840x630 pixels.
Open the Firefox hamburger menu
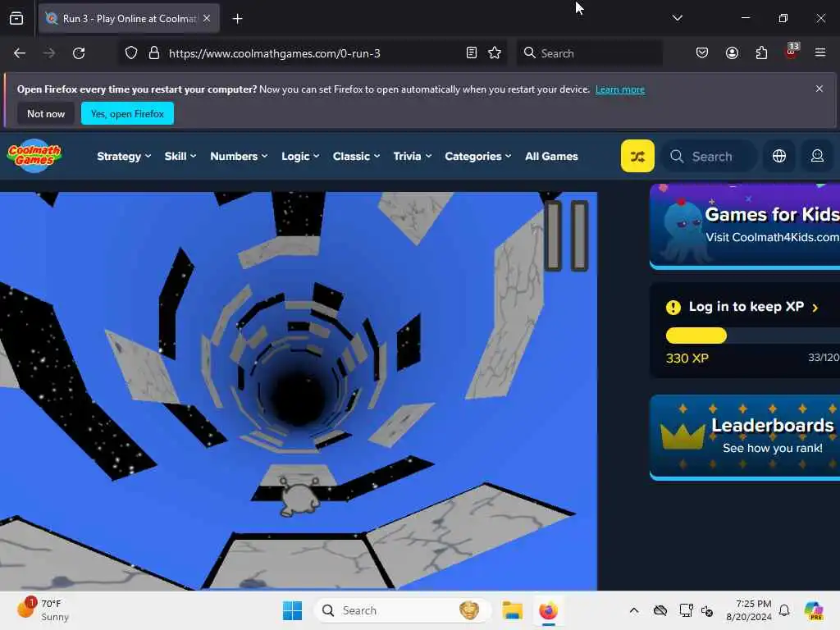(820, 52)
